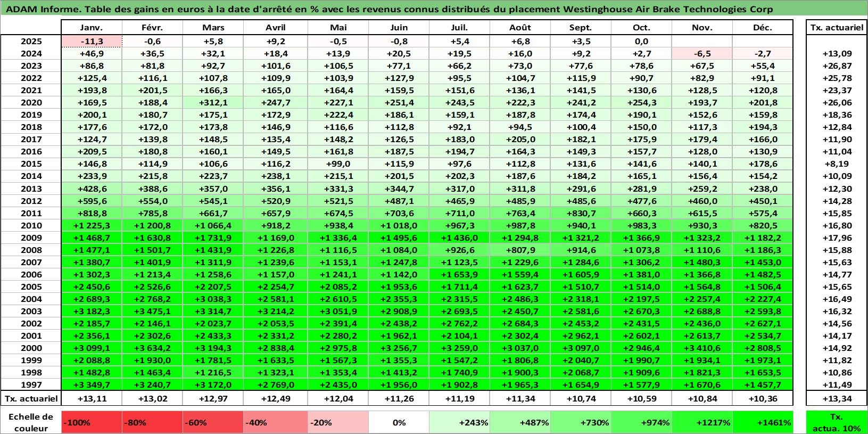
Task: Select the 2020 row label
Action: pos(31,103)
